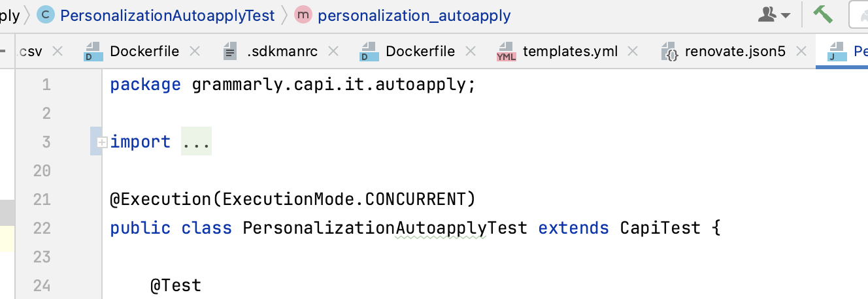Open the user account dropdown icon
868x299 pixels.
click(x=774, y=14)
